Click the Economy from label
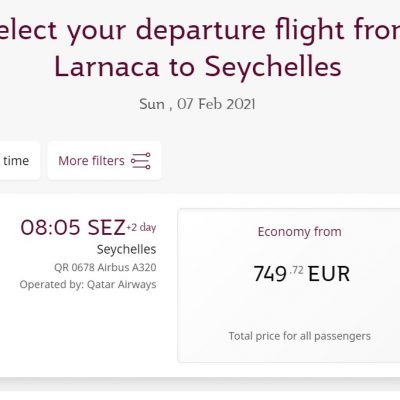Viewport: 400px width, 400px height. point(300,232)
